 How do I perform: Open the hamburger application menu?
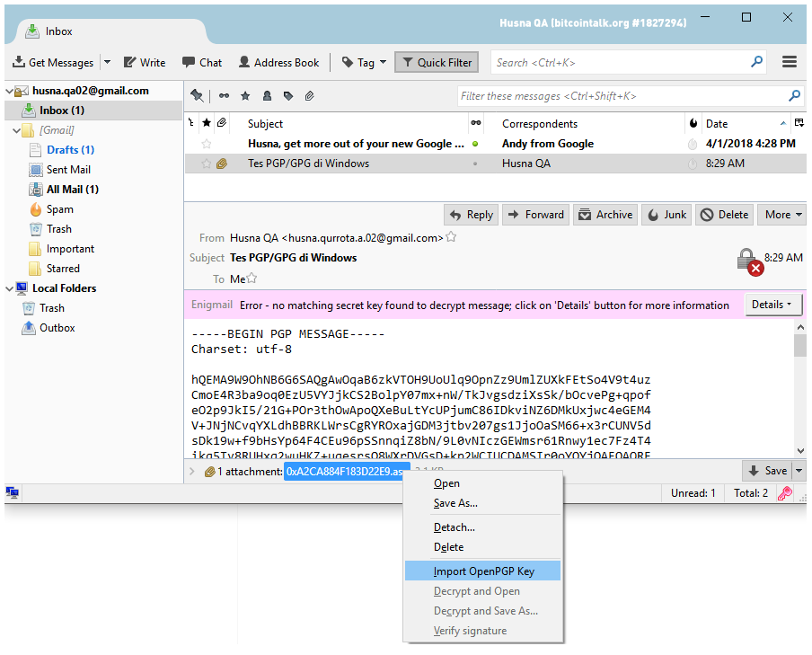[x=790, y=62]
